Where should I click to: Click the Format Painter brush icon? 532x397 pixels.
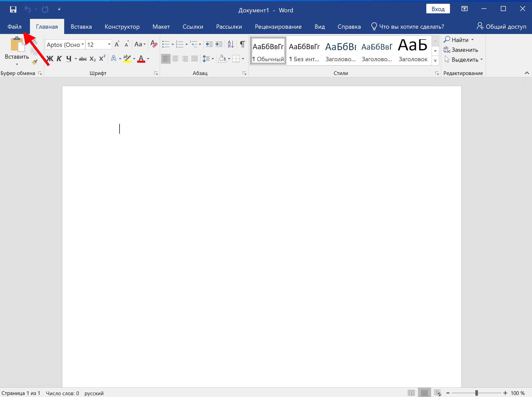point(34,62)
